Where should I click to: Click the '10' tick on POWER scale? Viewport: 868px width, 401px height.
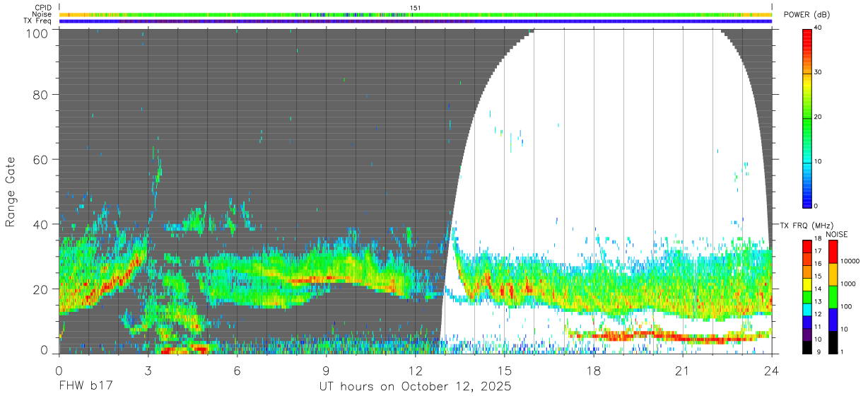pyautogui.click(x=819, y=162)
